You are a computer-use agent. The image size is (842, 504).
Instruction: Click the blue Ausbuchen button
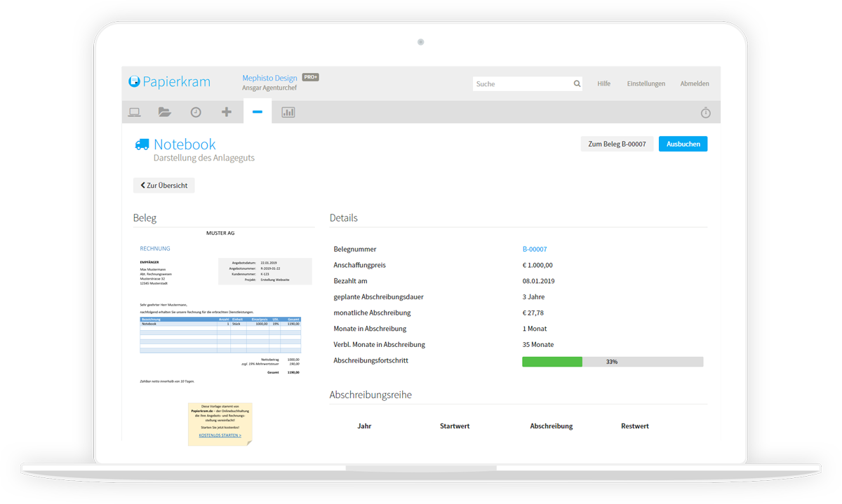click(x=683, y=144)
